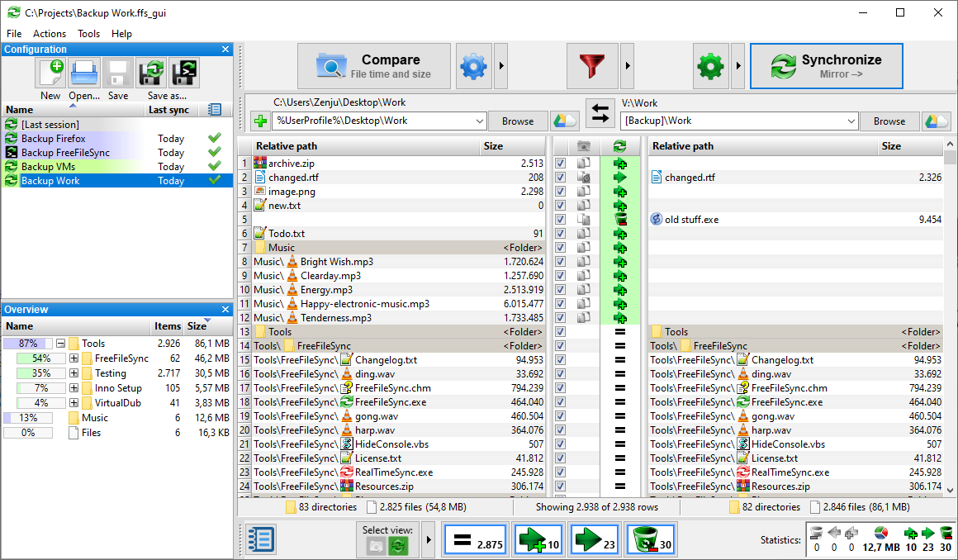Toggle the sync preview icon under Select view
This screenshot has width=958, height=560.
coord(397,544)
